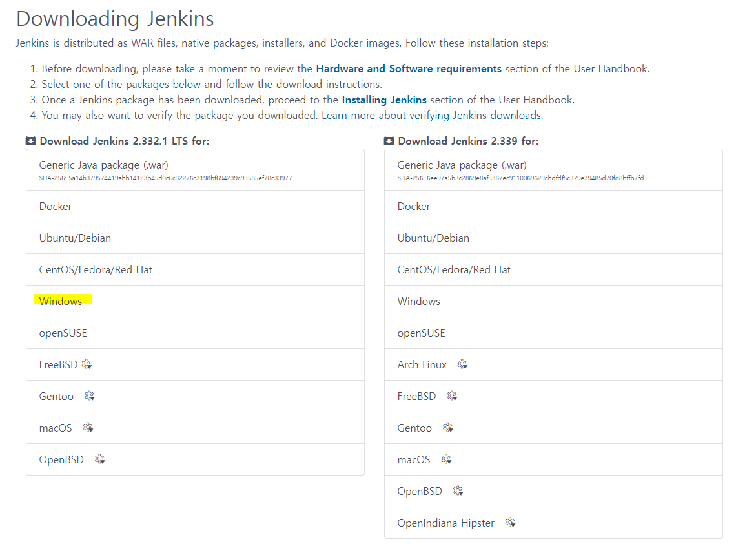Click the gear icon next to FreeBSD in LTS list
Screen dimensions: 756x546
click(x=87, y=364)
